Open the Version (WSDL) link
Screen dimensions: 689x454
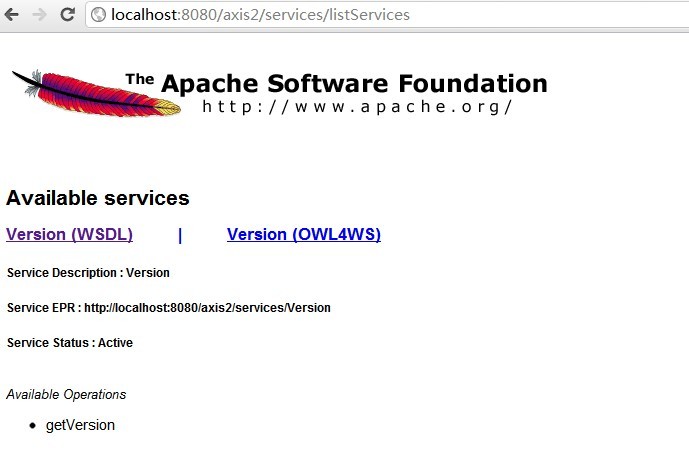69,234
